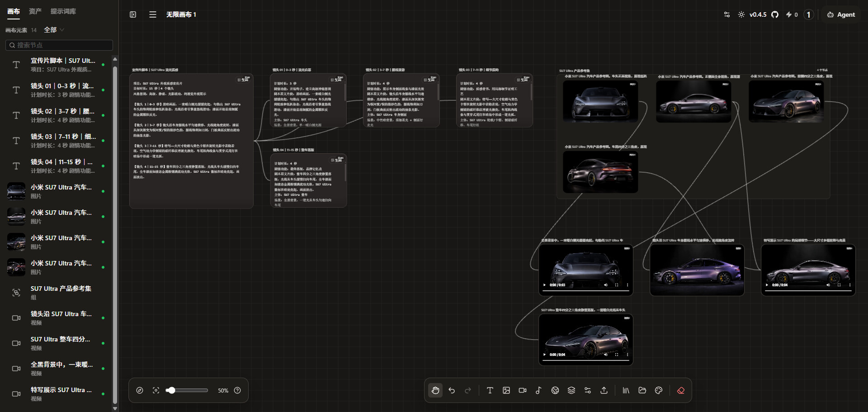Select the 镜头 04 | 11–15 秒 list item

click(x=56, y=166)
